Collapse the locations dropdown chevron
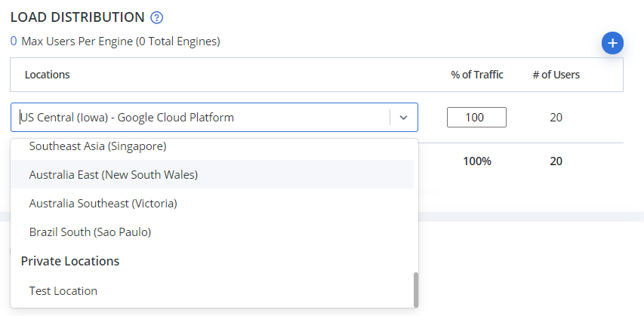 pos(403,118)
